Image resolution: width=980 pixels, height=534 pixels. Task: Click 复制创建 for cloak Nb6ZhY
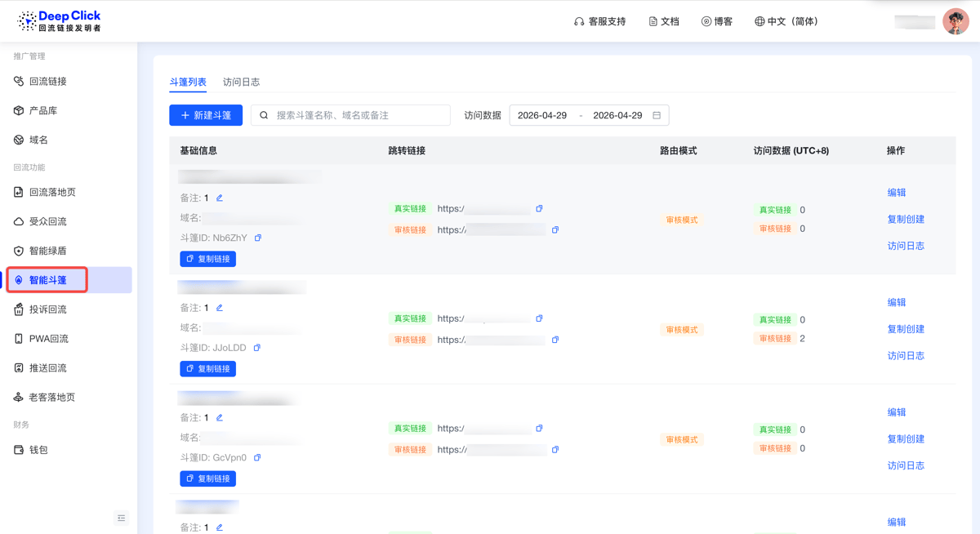coord(906,219)
